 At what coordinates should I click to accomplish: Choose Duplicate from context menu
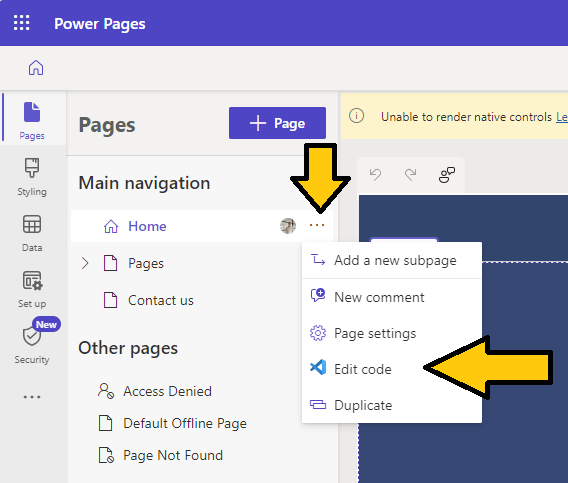(392, 405)
